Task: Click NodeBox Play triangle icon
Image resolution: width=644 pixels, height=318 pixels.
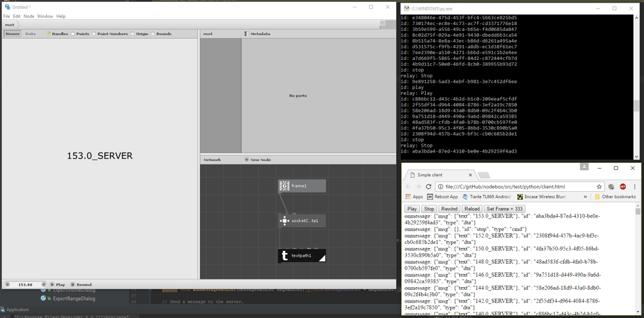Action: tap(52, 285)
